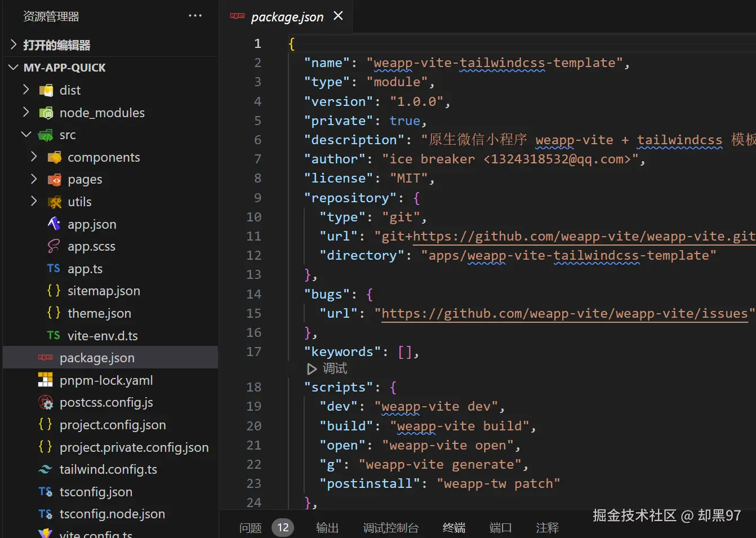The width and height of the screenshot is (756, 538).
Task: Click the 资源管理器 panel title
Action: point(51,16)
